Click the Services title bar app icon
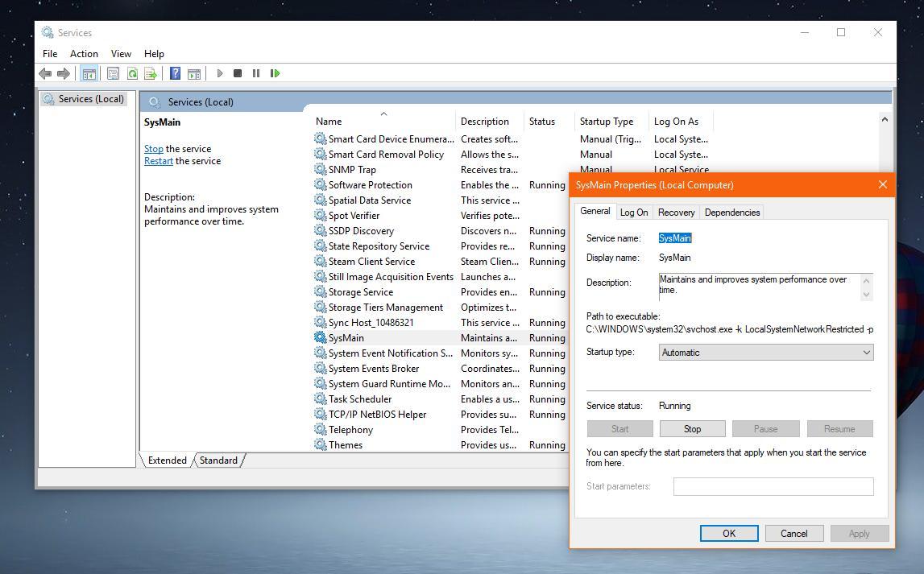The width and height of the screenshot is (924, 574). point(48,32)
